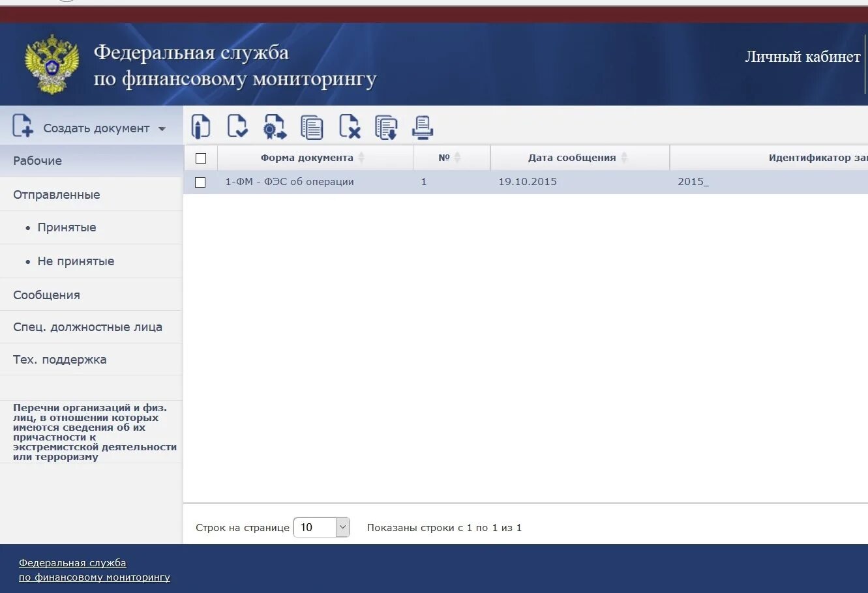The image size is (868, 593).
Task: Toggle the select-all checkbox in table header
Action: (x=201, y=158)
